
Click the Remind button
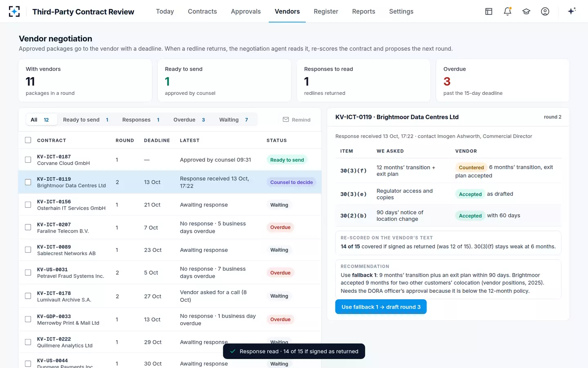click(296, 120)
